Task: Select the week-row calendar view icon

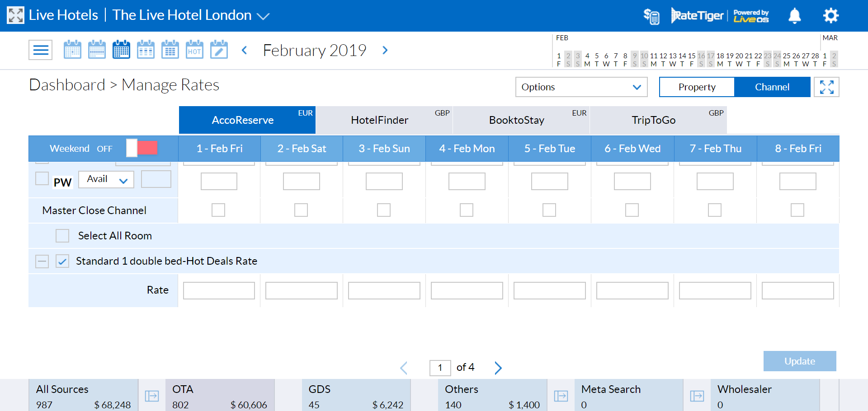Action: [x=97, y=49]
